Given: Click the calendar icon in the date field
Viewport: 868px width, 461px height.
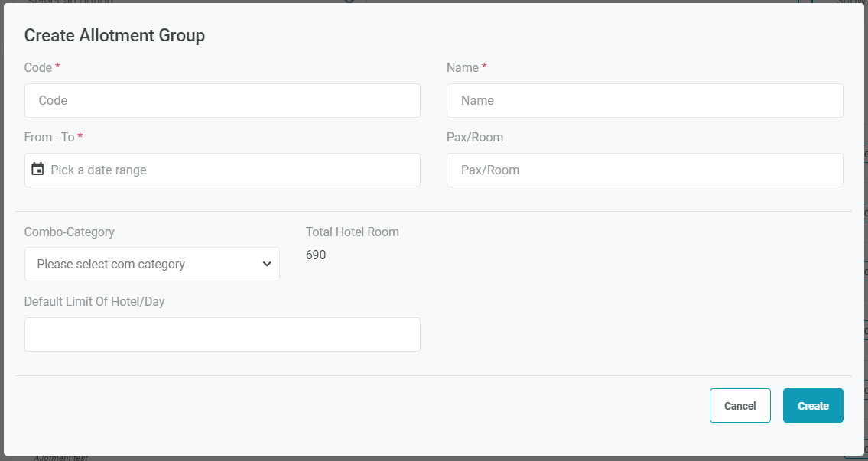Looking at the screenshot, I should pyautogui.click(x=37, y=169).
